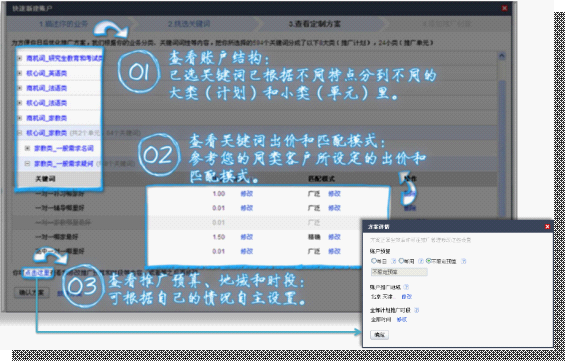Select step 3.查看定制方案
The width and height of the screenshot is (566, 362).
click(314, 24)
